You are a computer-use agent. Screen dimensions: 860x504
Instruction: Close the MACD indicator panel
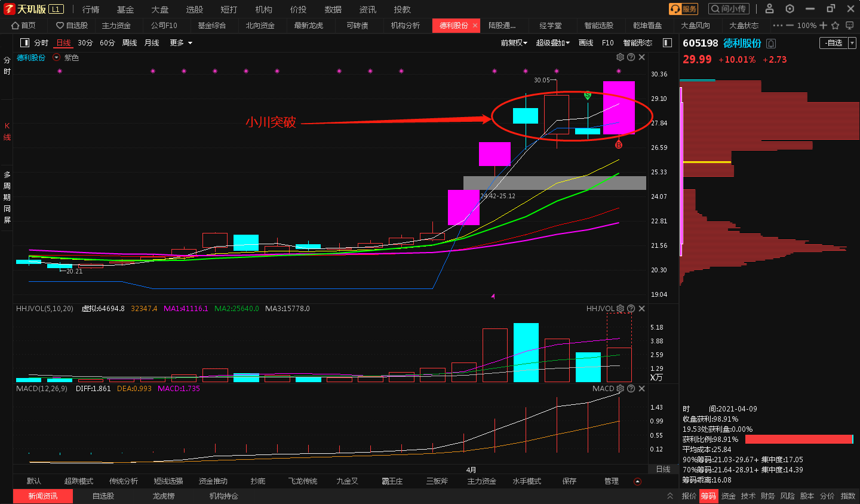(641, 389)
